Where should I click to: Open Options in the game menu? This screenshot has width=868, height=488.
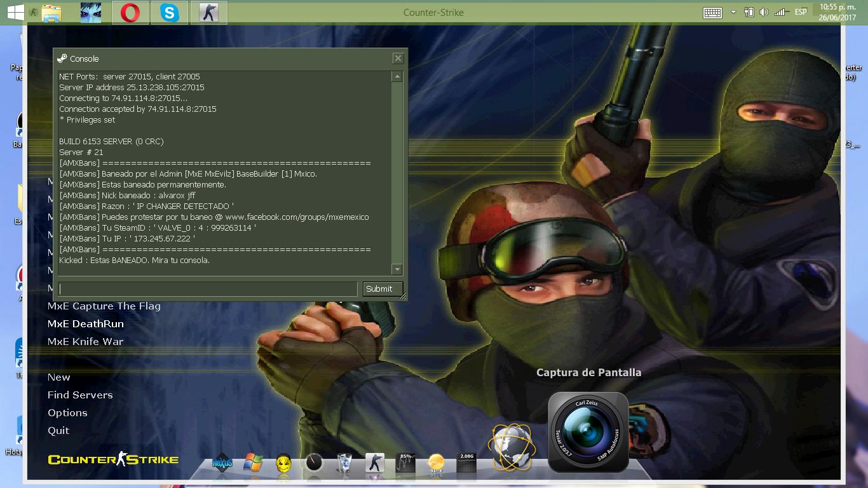pyautogui.click(x=67, y=413)
